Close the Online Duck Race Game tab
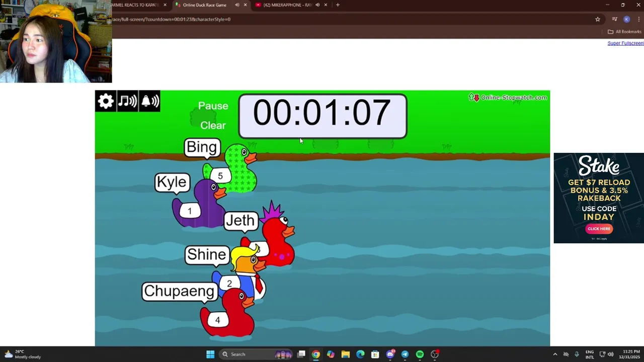This screenshot has width=644, height=362. (245, 5)
